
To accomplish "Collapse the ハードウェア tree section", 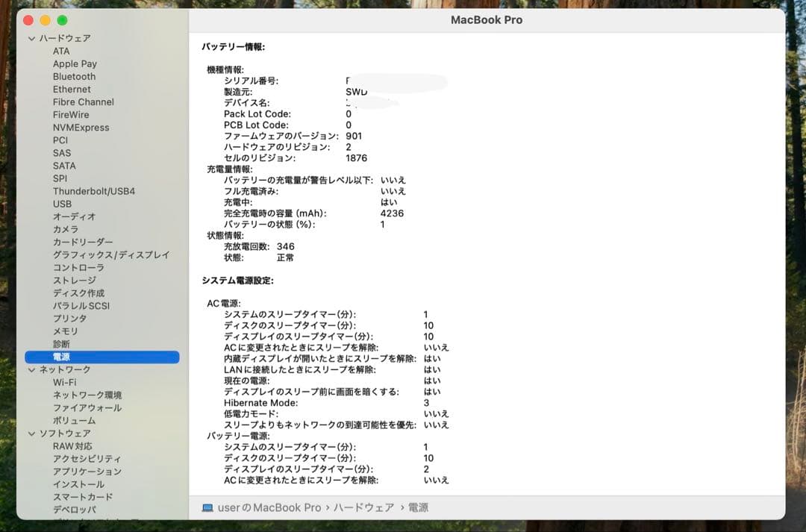I will tap(31, 37).
